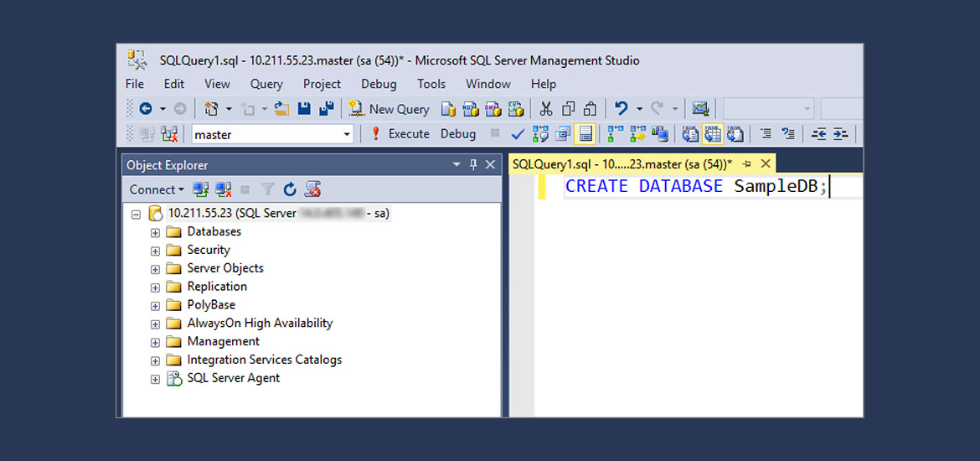The width and height of the screenshot is (980, 461).
Task: Open the Query Options icon
Action: tap(563, 134)
